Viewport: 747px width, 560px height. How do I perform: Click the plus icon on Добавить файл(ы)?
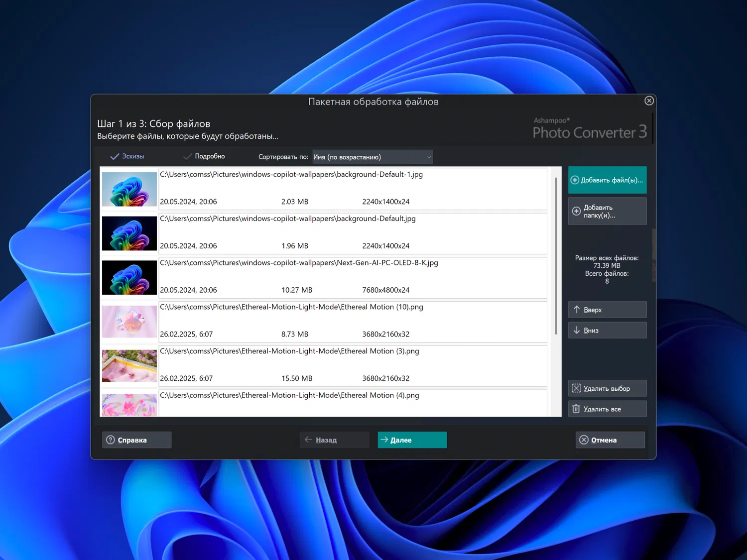(x=575, y=180)
